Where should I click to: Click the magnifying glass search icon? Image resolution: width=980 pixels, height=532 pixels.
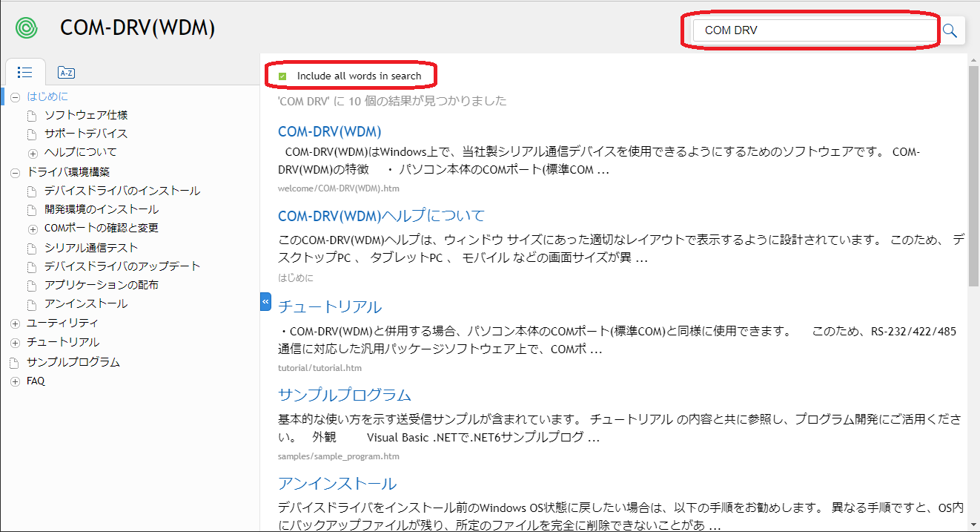pyautogui.click(x=950, y=30)
